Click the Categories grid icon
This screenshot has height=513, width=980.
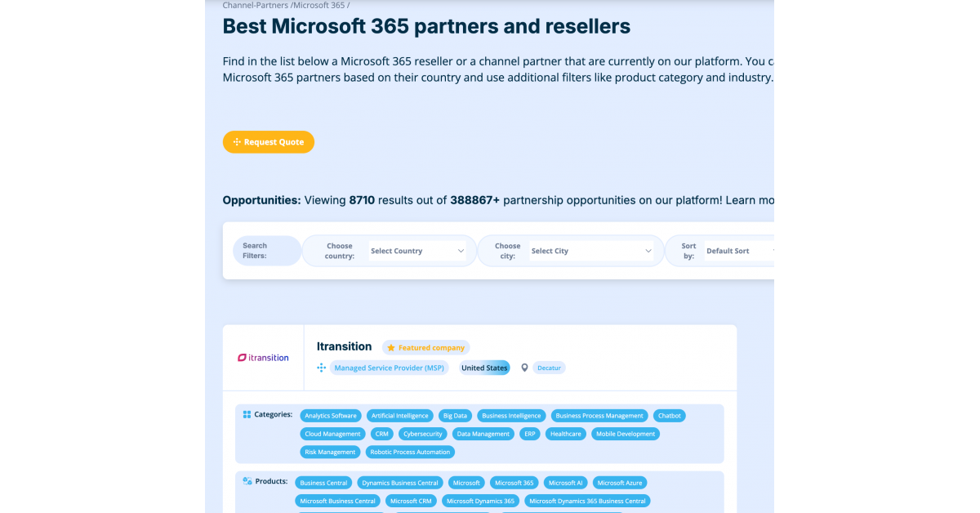coord(247,414)
